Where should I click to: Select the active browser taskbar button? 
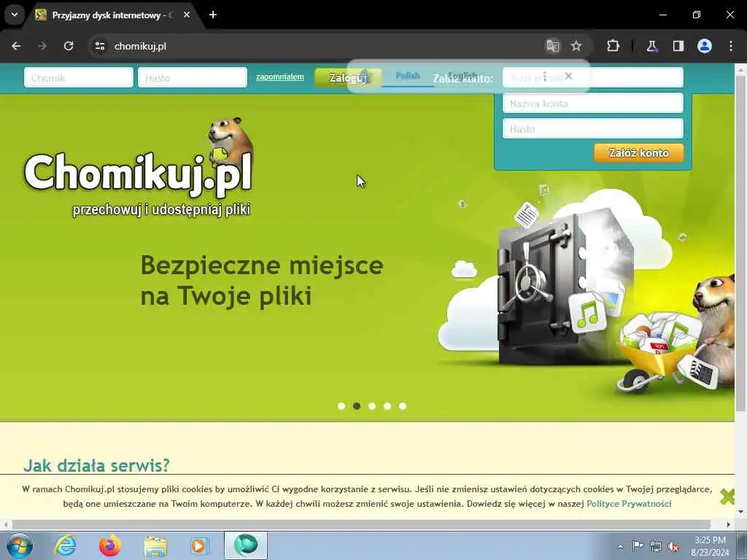(x=246, y=545)
